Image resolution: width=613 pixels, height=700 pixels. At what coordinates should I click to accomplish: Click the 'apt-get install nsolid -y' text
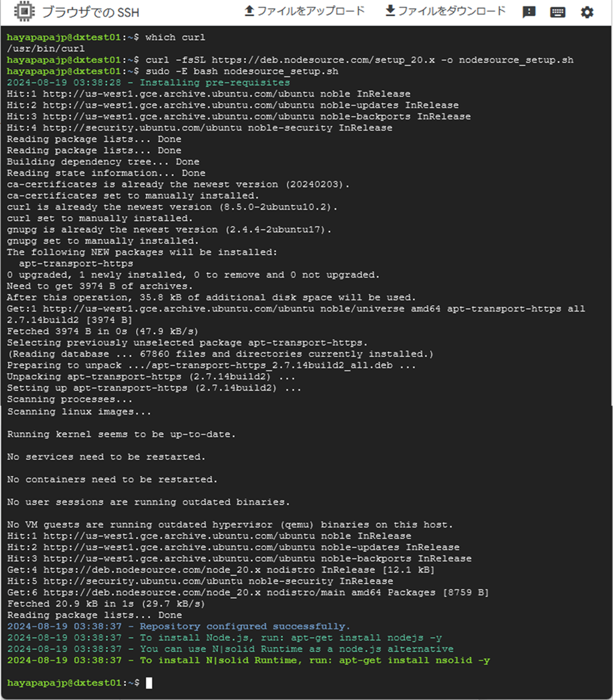tap(415, 660)
